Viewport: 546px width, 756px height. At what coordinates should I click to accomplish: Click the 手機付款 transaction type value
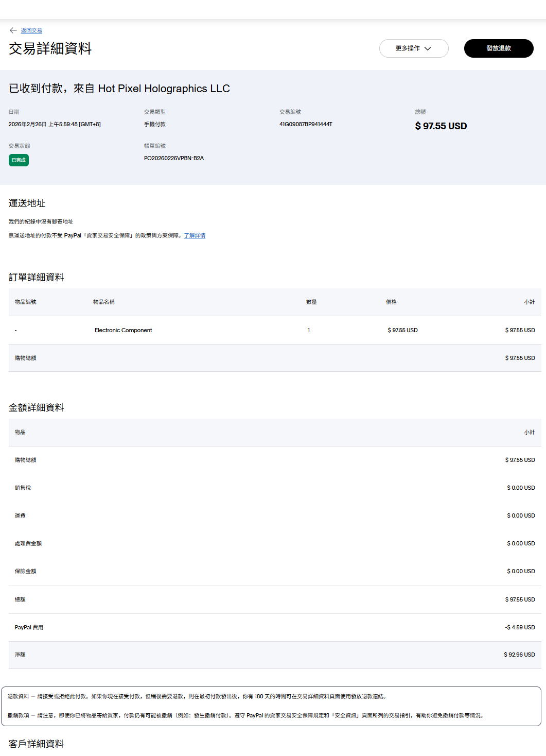tap(155, 124)
